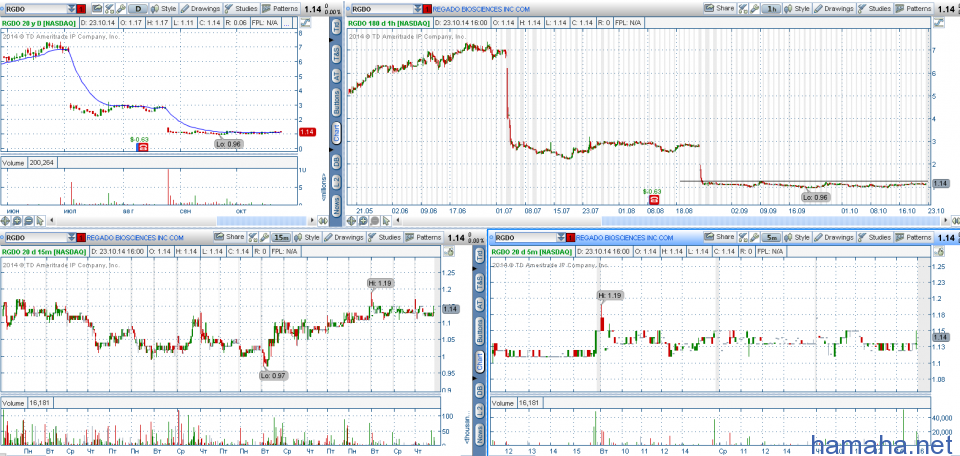
Task: Click RGDO symbol field in 1h chart
Action: 383,9
